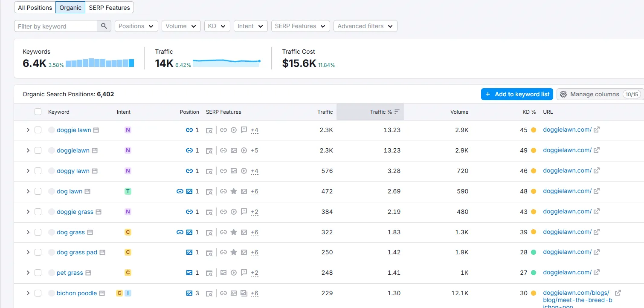Open the SERP snapshot icon for "doggie lawn"

(209, 130)
